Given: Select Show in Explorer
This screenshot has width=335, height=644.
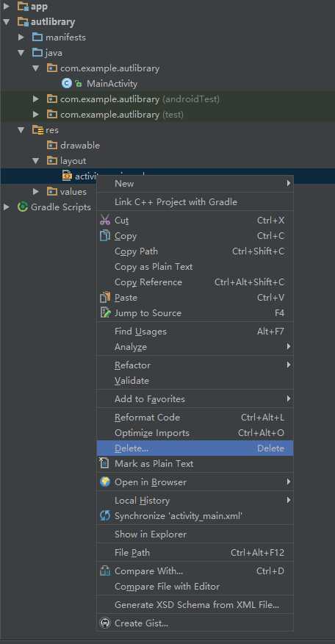Looking at the screenshot, I should point(195,534).
